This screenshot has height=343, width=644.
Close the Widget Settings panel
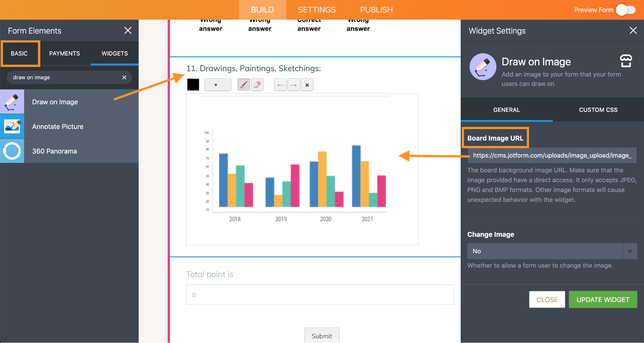tap(633, 31)
